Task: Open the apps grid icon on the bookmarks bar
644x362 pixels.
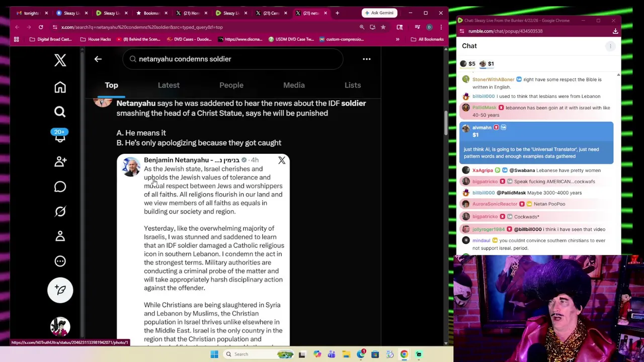Action: click(16, 39)
